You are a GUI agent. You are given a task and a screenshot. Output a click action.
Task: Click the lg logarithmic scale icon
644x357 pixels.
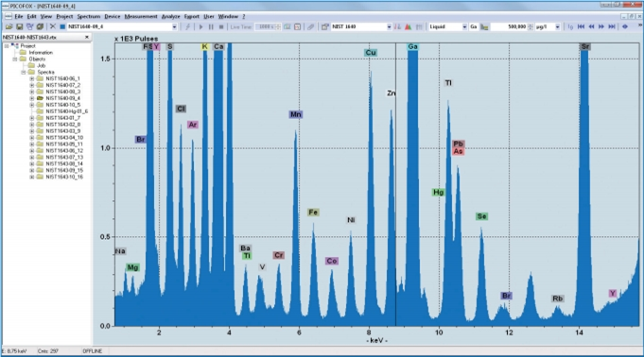tap(570, 26)
